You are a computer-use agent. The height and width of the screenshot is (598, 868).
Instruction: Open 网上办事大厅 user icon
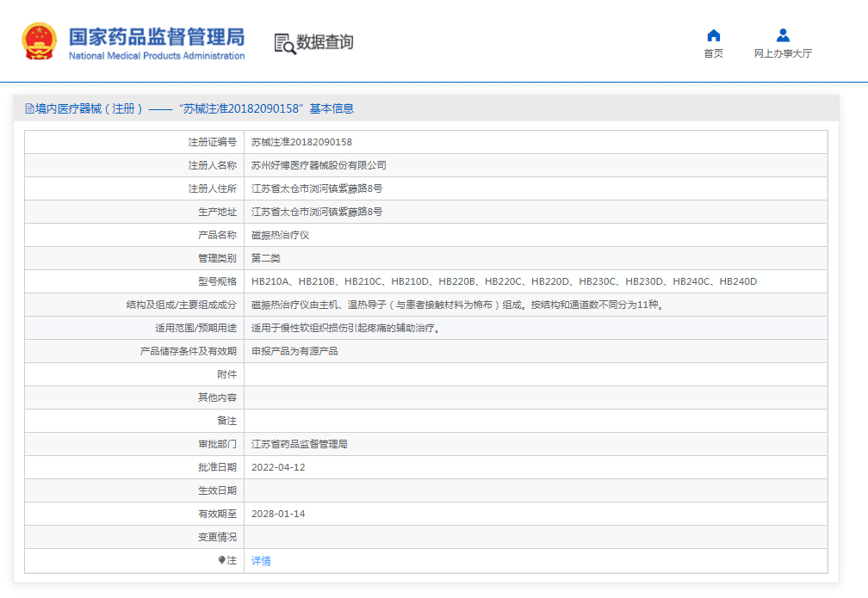783,35
